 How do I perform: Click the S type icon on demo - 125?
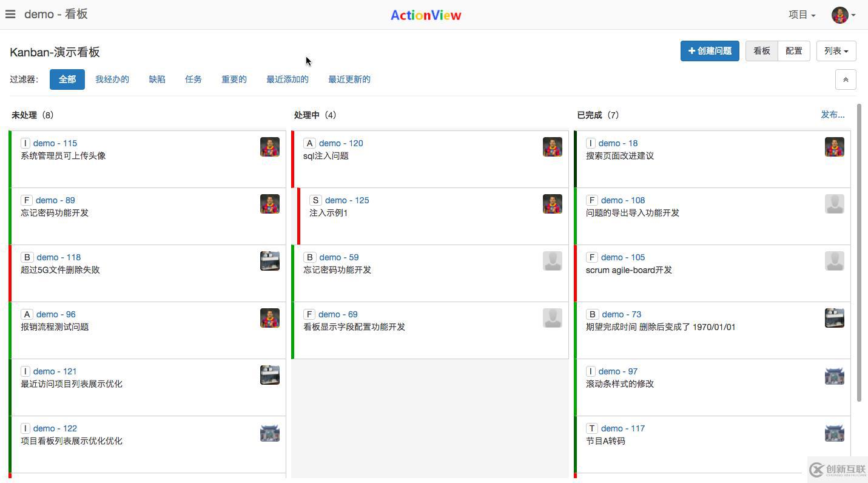(x=315, y=200)
